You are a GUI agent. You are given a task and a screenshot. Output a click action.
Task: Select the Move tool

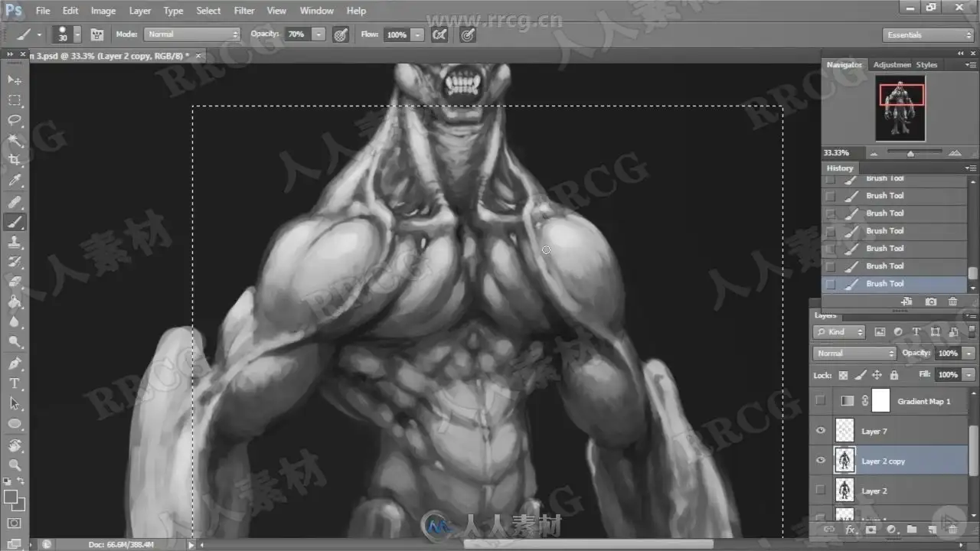15,80
